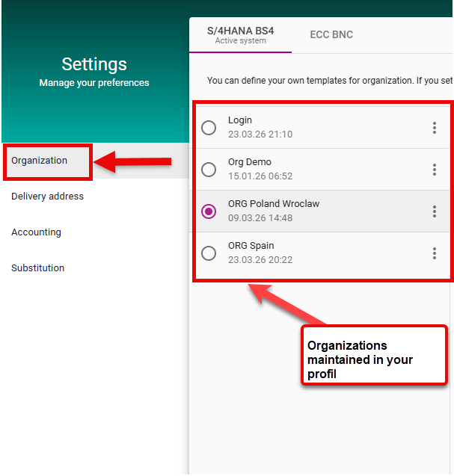This screenshot has height=476, width=454.
Task: Click the Settings header title
Action: pos(94,64)
